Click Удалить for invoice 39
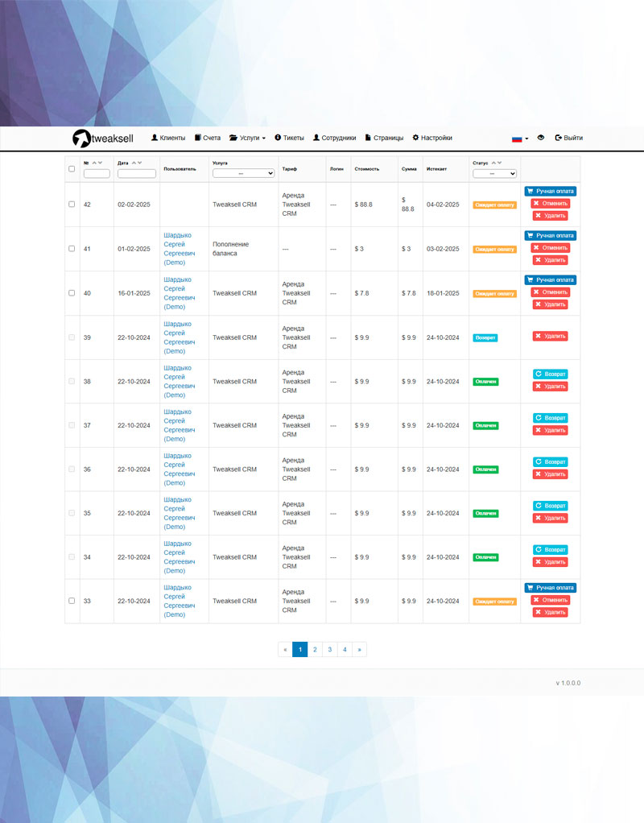Image resolution: width=644 pixels, height=823 pixels. (550, 337)
